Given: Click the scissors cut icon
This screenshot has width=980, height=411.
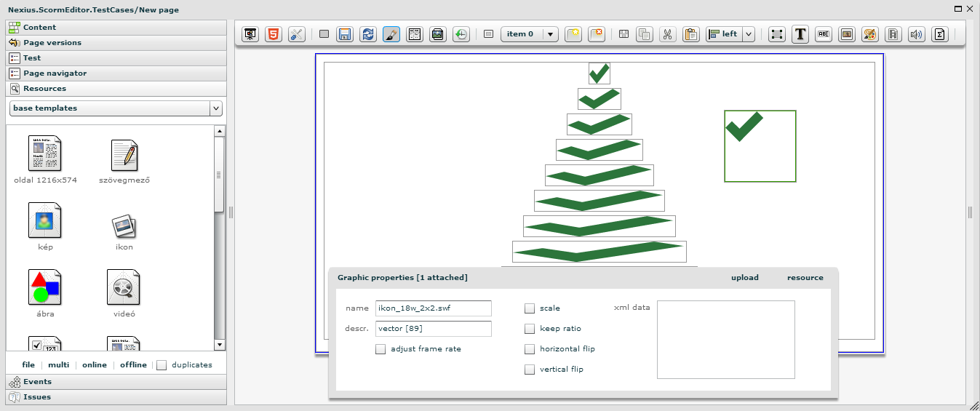Looking at the screenshot, I should coord(668,34).
